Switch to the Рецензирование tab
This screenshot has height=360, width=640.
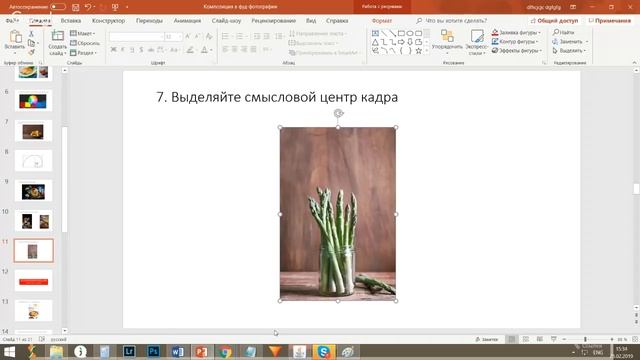point(273,20)
